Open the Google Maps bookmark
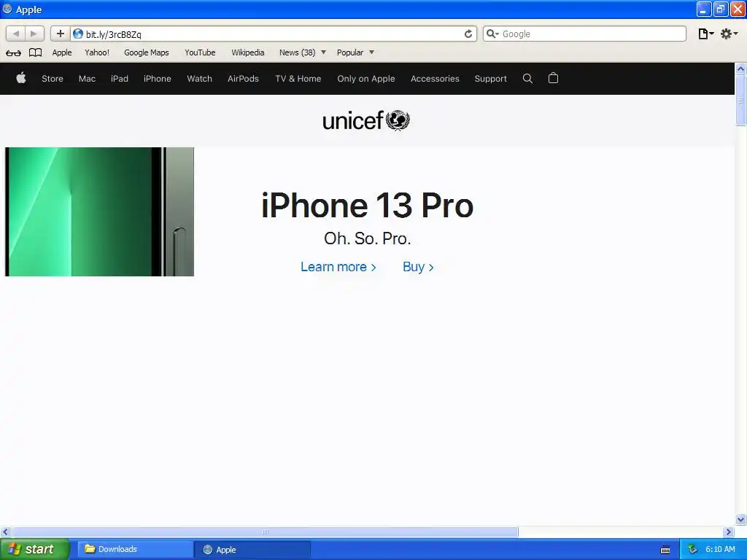747x560 pixels. pyautogui.click(x=147, y=52)
